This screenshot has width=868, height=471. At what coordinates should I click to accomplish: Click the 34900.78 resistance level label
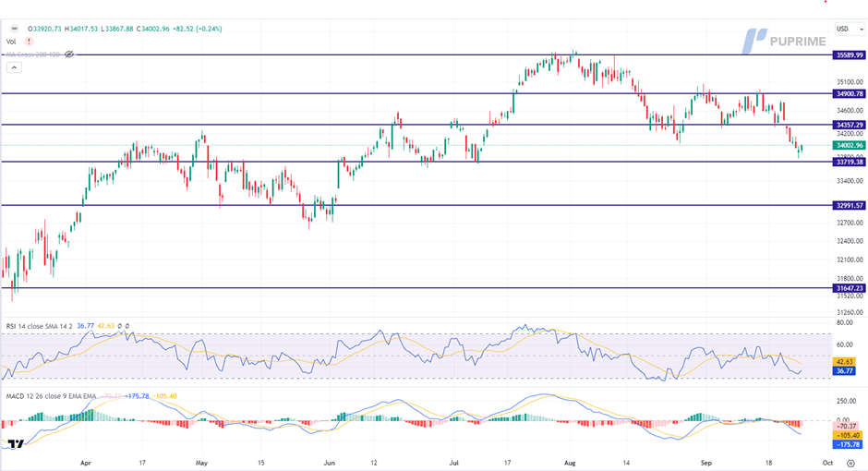pyautogui.click(x=848, y=93)
